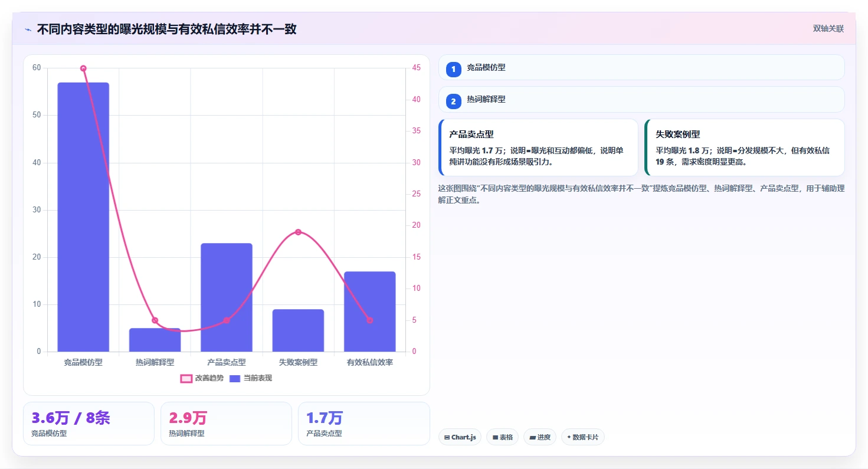Viewport: 868px width, 469px height.
Task: Click the 失败案例型 x-axis label
Action: (x=298, y=362)
